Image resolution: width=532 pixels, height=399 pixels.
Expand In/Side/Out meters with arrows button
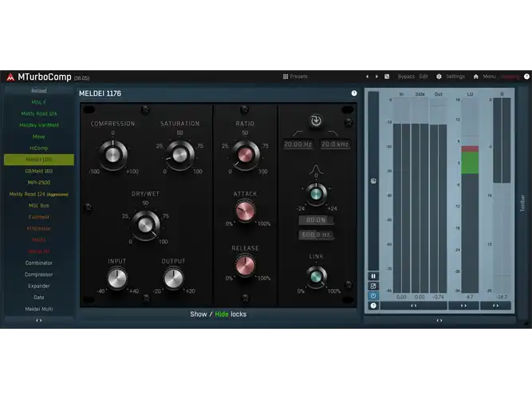(414, 306)
